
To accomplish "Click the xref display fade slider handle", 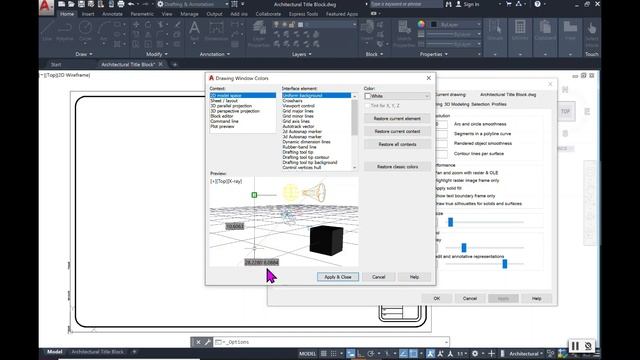I will pyautogui.click(x=464, y=247).
